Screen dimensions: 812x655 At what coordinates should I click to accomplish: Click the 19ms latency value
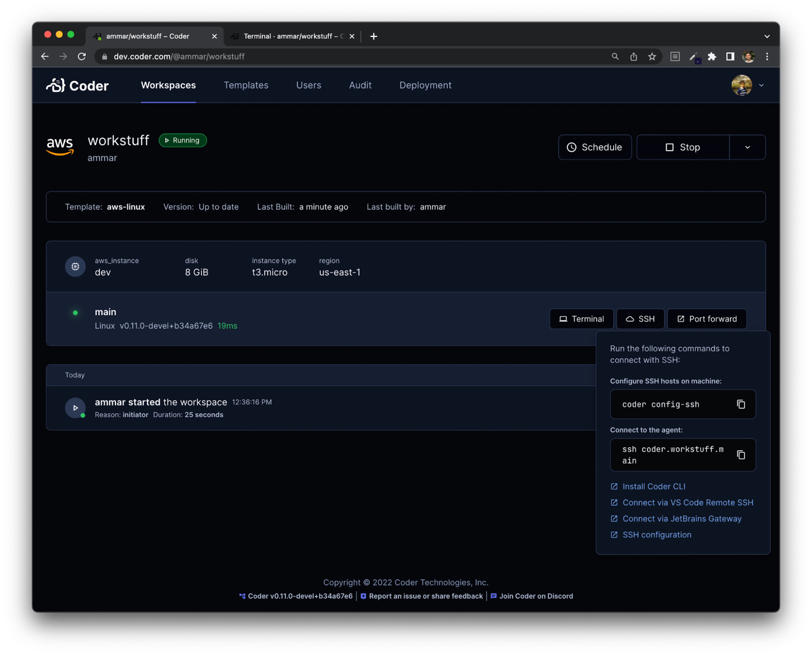point(227,326)
